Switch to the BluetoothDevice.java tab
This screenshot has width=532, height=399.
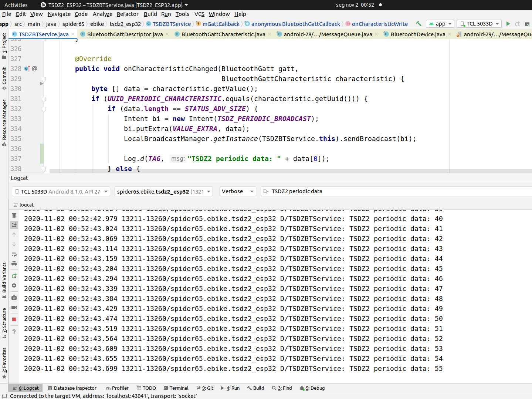point(418,34)
